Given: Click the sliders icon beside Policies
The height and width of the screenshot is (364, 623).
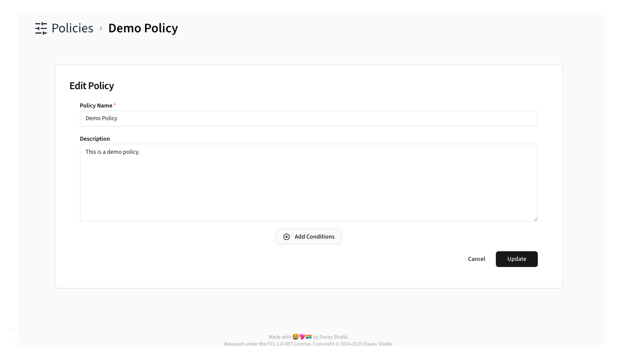Looking at the screenshot, I should pos(40,28).
